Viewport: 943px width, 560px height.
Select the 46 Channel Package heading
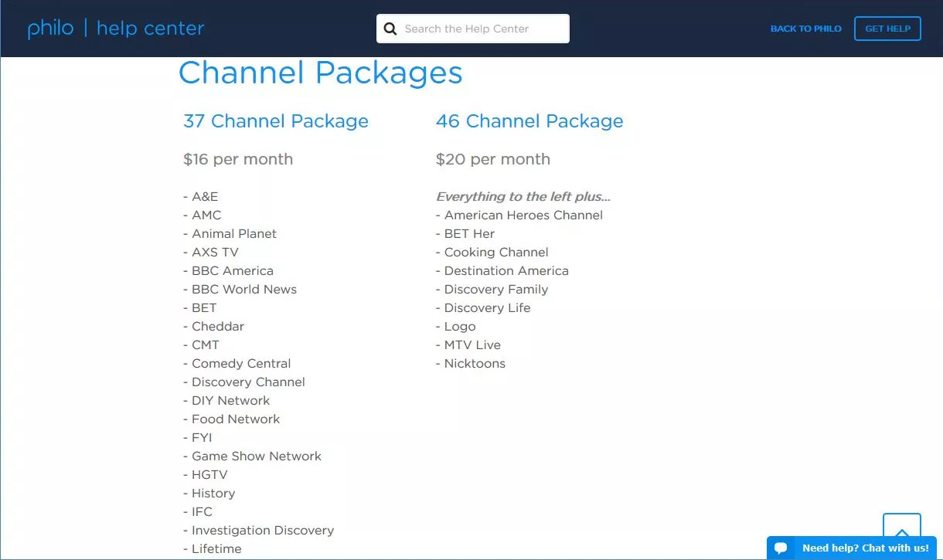[x=529, y=121]
